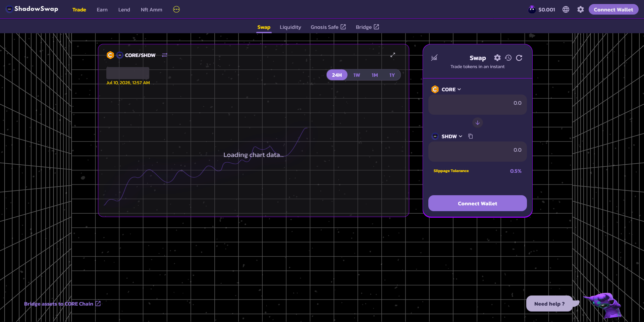Open the Earn menu
Viewport: 644px width, 322px height.
pyautogui.click(x=102, y=9)
